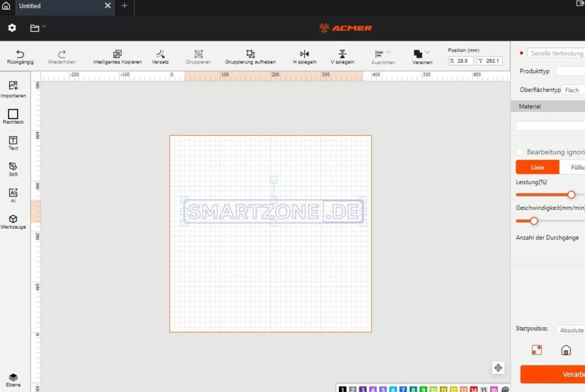Open the folder file menu

click(x=38, y=28)
